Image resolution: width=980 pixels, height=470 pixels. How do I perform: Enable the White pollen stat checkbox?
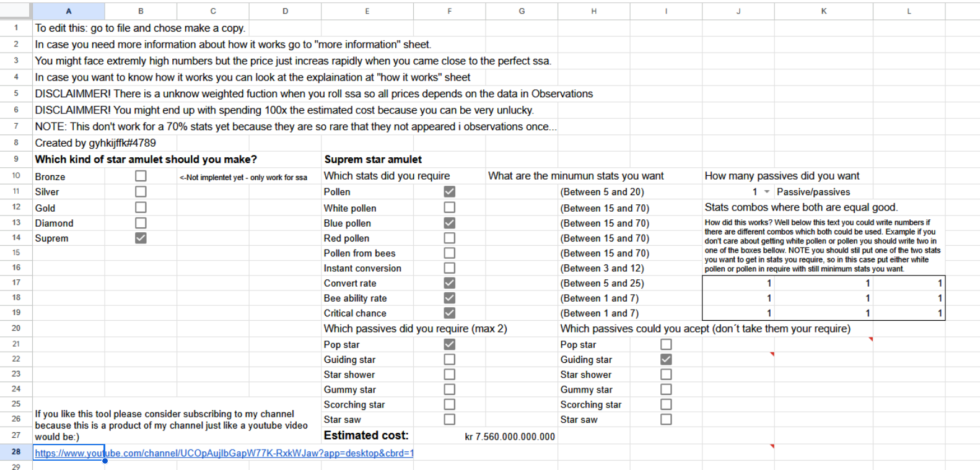point(449,207)
